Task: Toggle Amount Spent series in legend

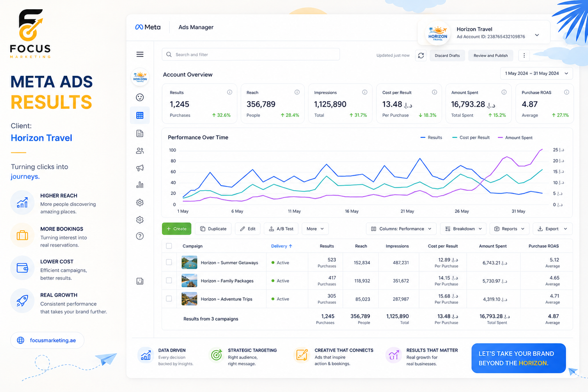Action: [515, 137]
